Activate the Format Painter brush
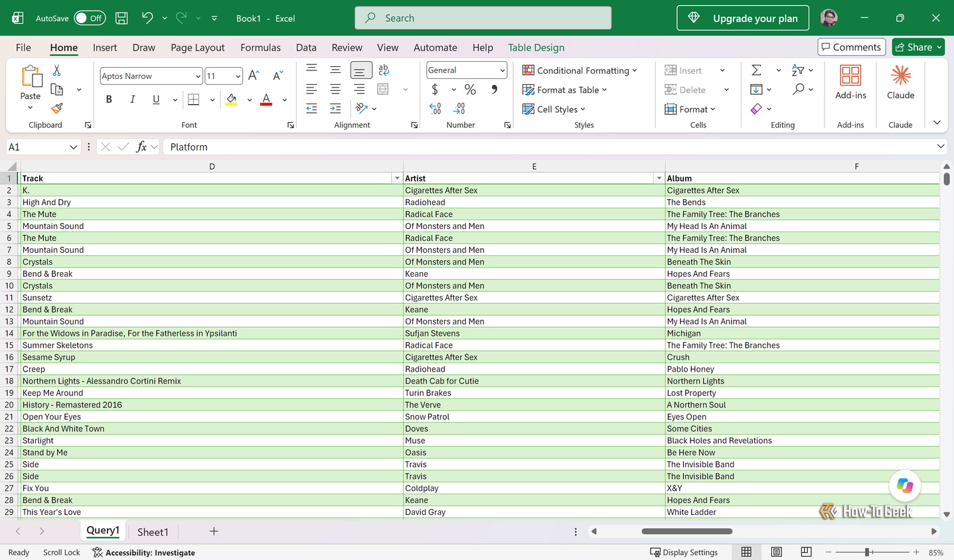The width and height of the screenshot is (954, 560). tap(57, 108)
